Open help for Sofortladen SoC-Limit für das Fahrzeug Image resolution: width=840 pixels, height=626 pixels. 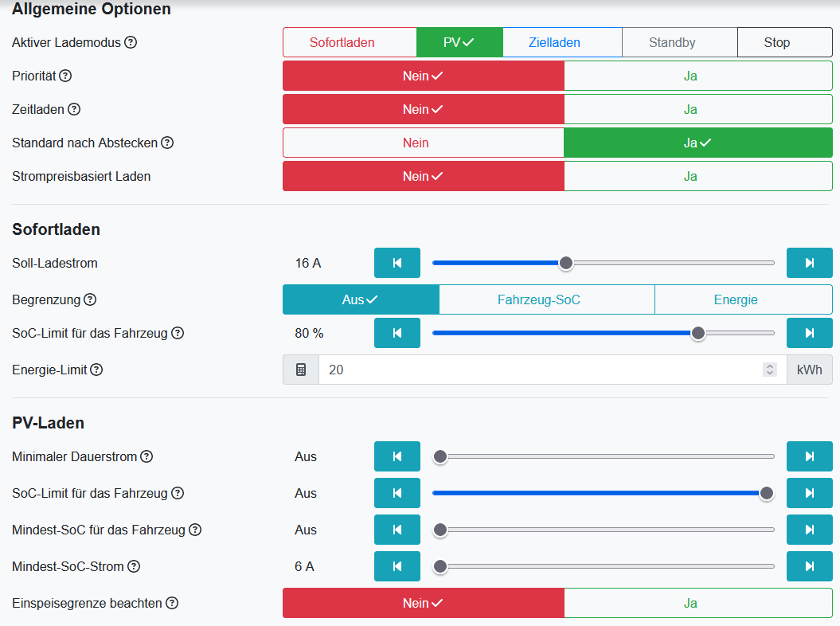point(178,333)
